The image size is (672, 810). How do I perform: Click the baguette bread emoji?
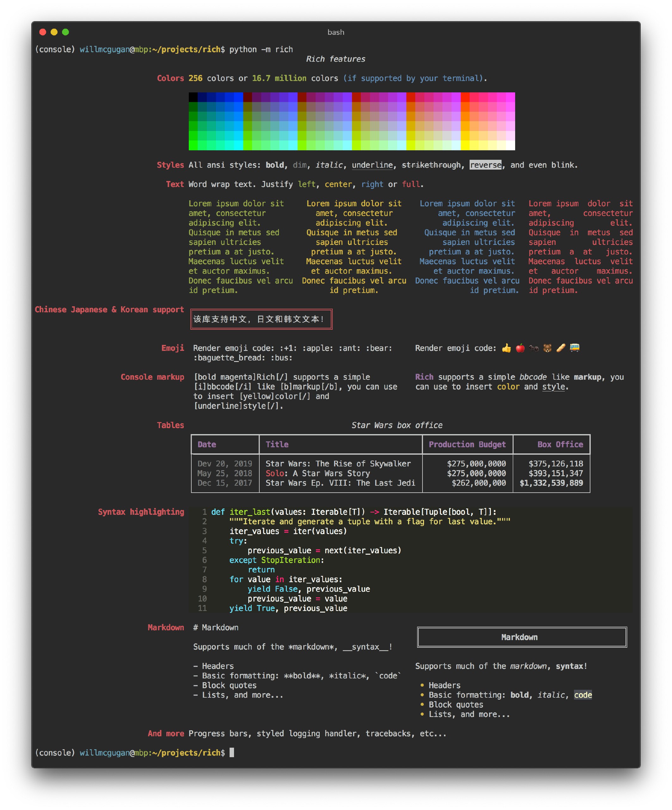(x=561, y=348)
